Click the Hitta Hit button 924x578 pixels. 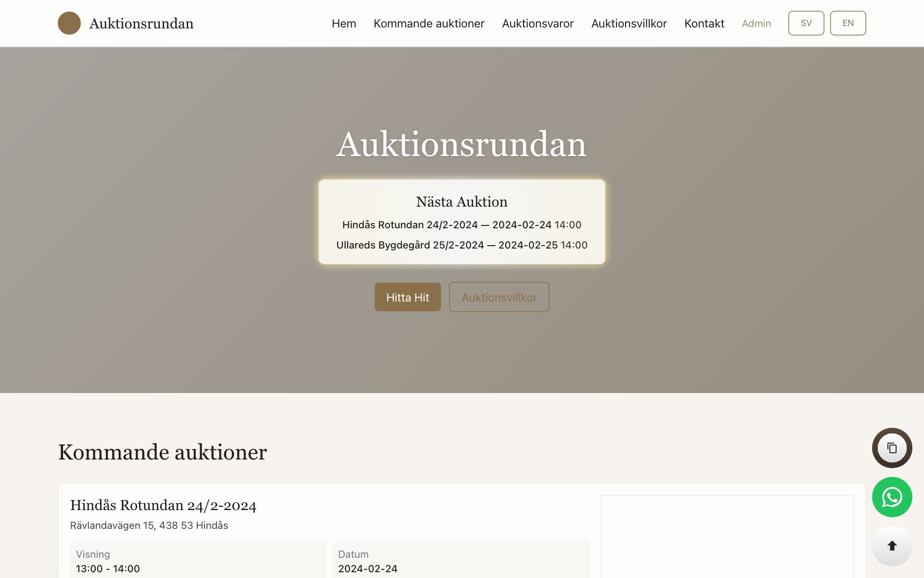[x=408, y=297]
